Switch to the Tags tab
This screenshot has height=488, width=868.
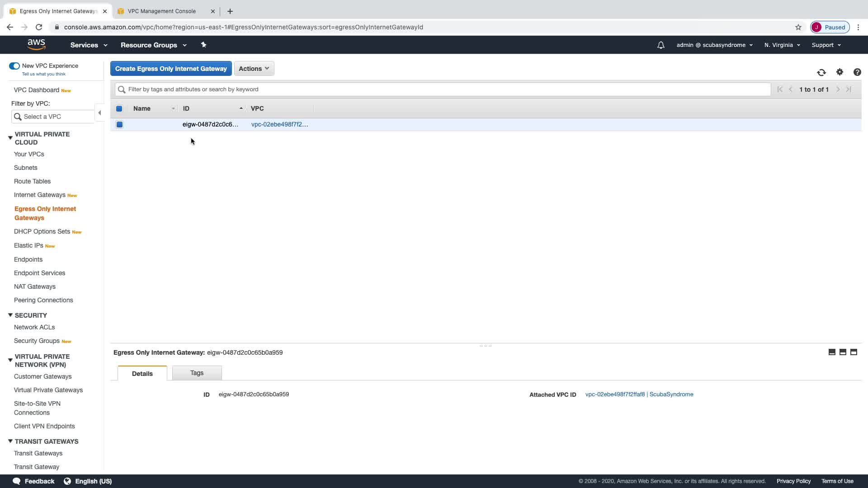click(x=197, y=373)
